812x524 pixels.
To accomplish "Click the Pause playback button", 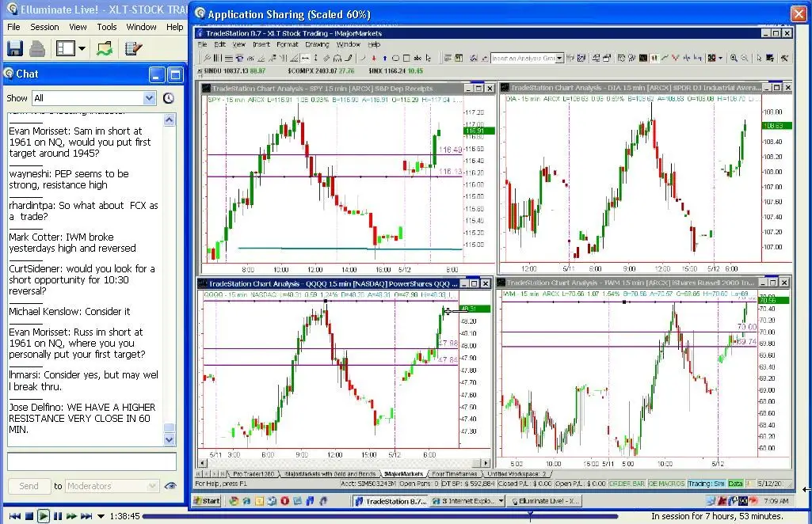I will tap(58, 516).
